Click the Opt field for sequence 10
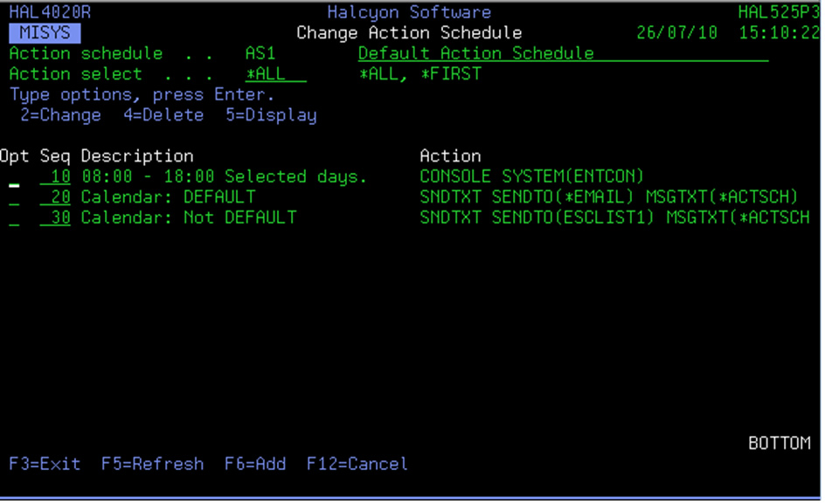The height and width of the screenshot is (504, 825). [14, 178]
